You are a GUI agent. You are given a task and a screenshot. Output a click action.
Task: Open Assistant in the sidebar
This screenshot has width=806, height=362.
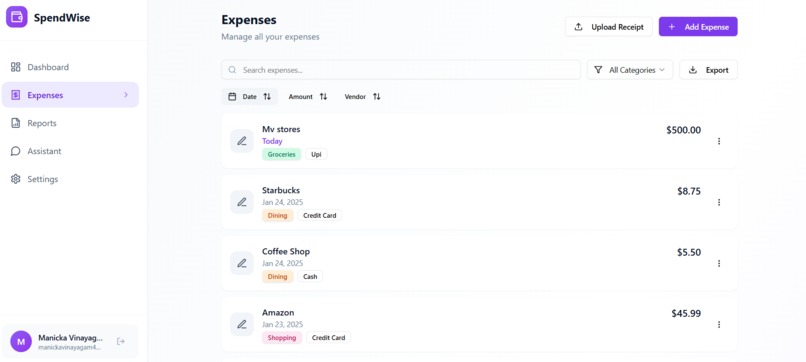tap(70, 151)
